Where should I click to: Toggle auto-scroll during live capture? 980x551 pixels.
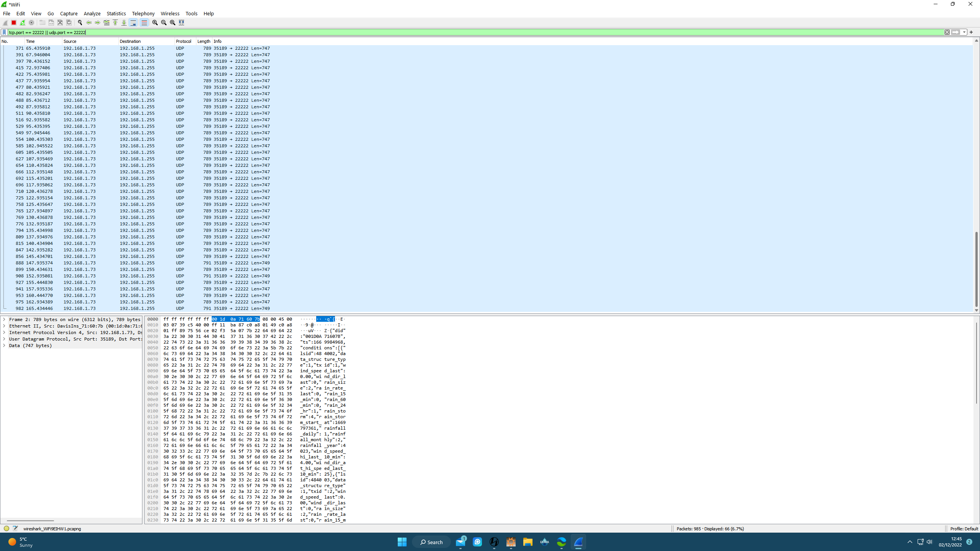coord(133,23)
